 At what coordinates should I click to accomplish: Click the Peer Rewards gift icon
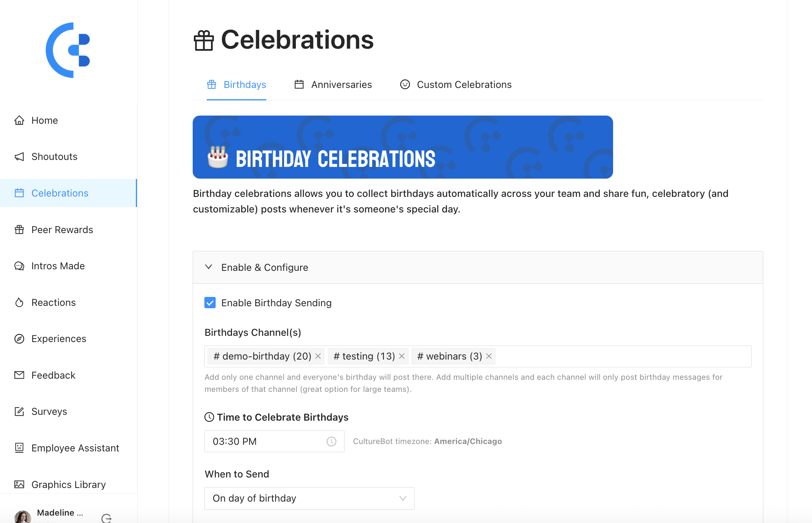pyautogui.click(x=19, y=230)
